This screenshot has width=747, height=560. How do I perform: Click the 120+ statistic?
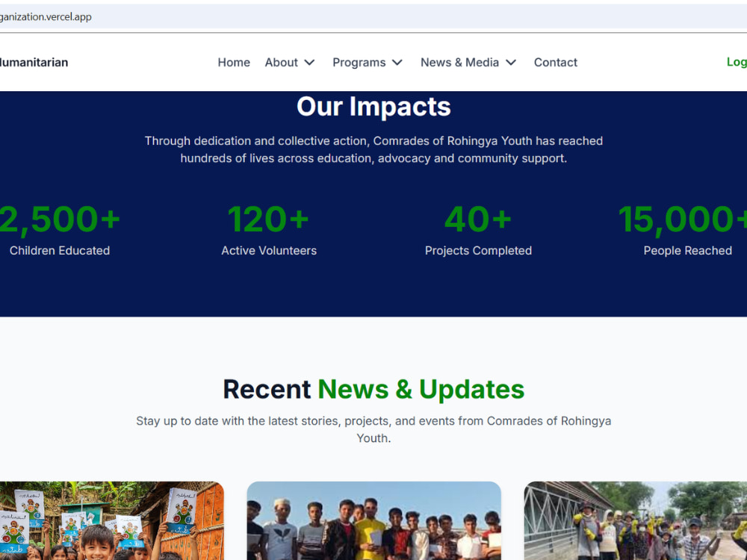[269, 220]
